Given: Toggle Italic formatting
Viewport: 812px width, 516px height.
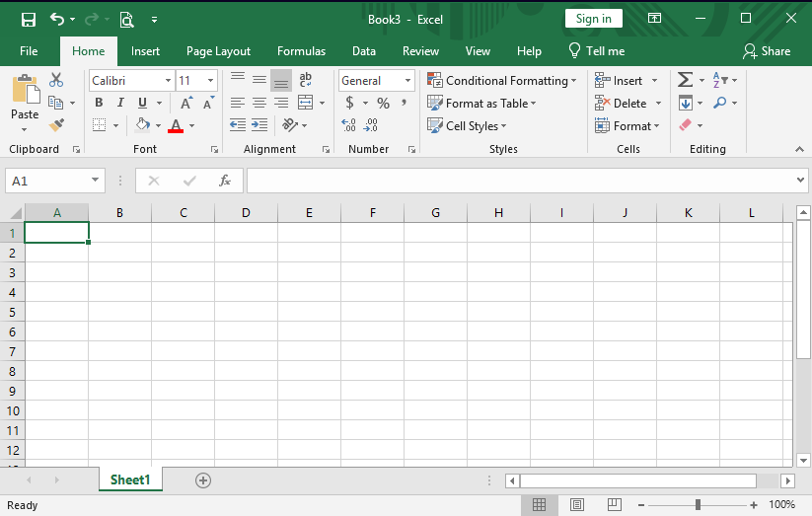Looking at the screenshot, I should [x=120, y=103].
